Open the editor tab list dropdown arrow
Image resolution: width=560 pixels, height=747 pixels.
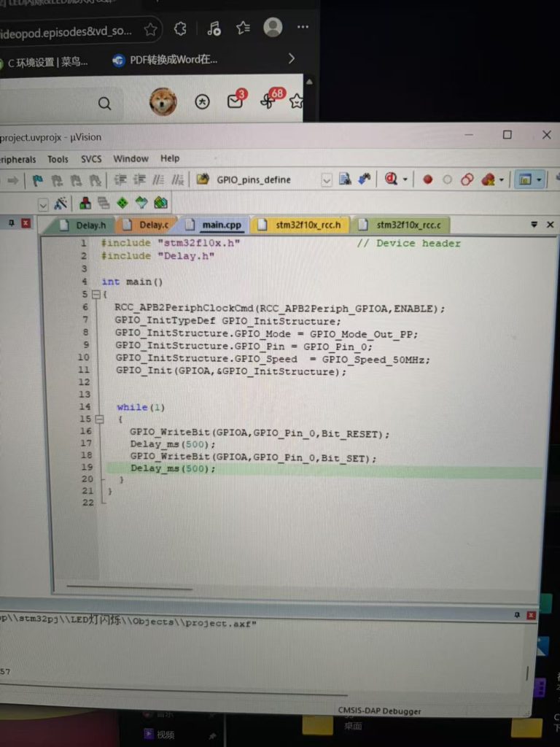pyautogui.click(x=534, y=225)
